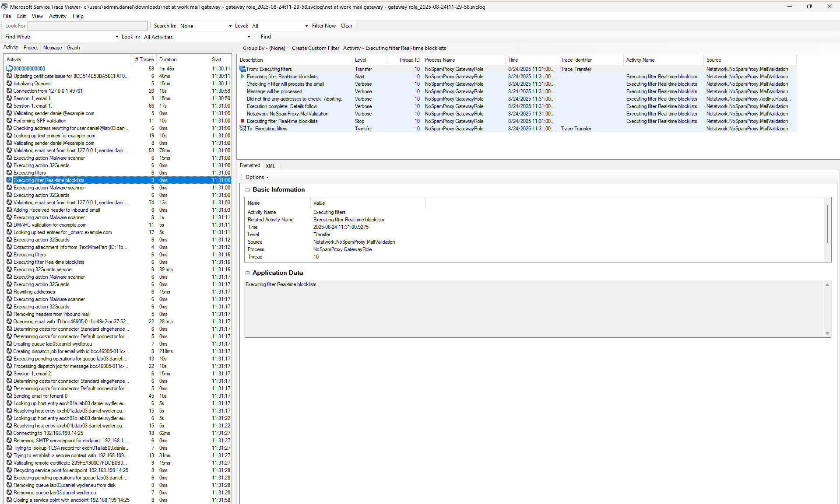The height and width of the screenshot is (504, 840).
Task: Collapse the Application Data section
Action: (247, 273)
